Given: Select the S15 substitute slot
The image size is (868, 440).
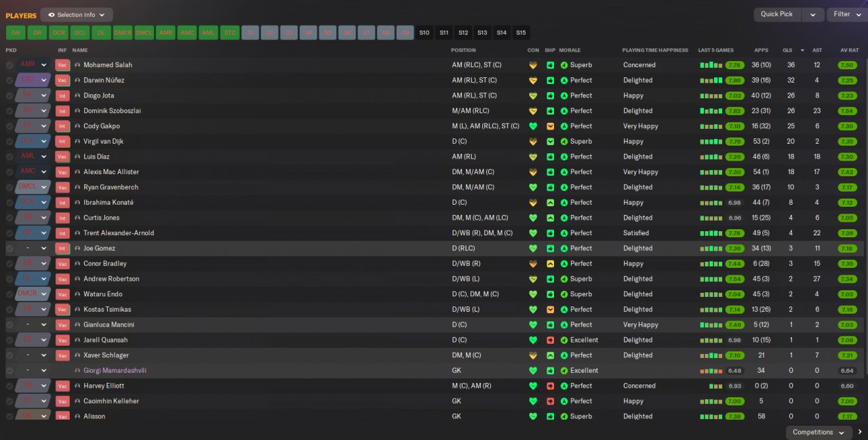Looking at the screenshot, I should tap(521, 33).
